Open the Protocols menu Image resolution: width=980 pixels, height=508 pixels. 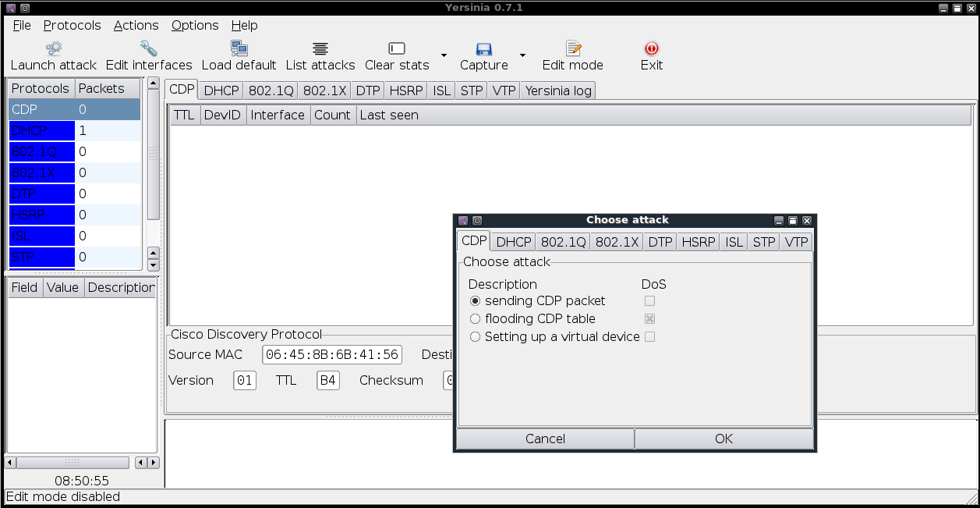[72, 25]
